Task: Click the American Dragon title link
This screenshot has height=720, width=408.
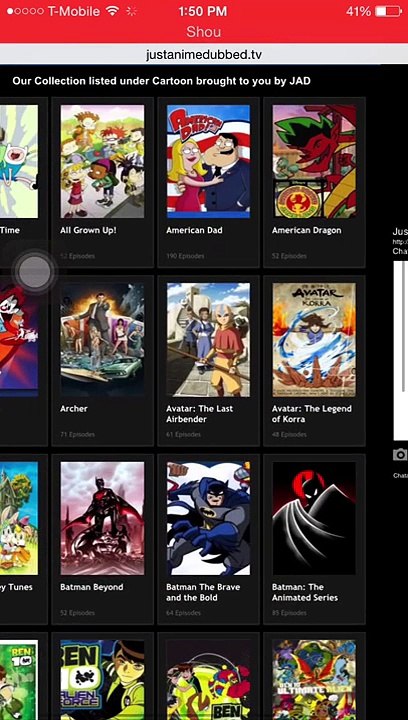Action: [307, 230]
